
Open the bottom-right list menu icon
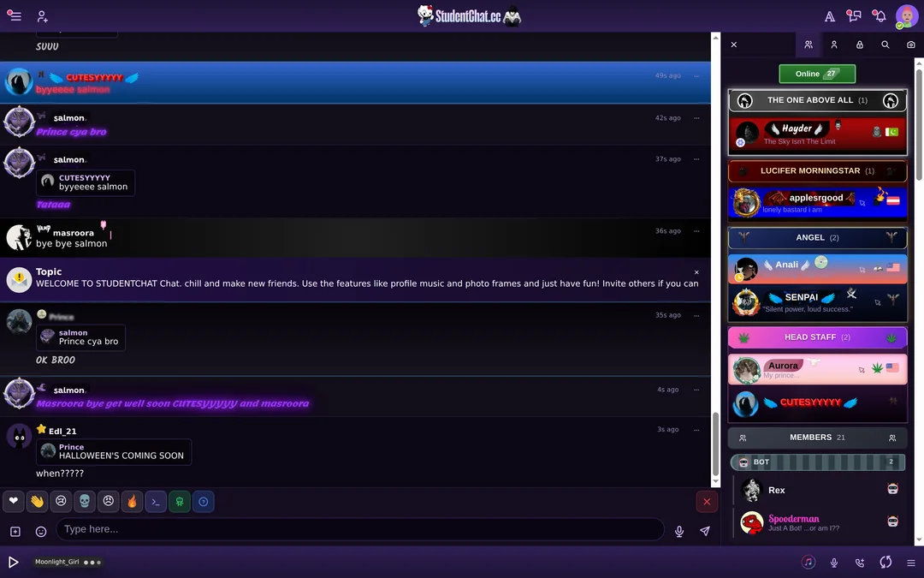(x=911, y=563)
